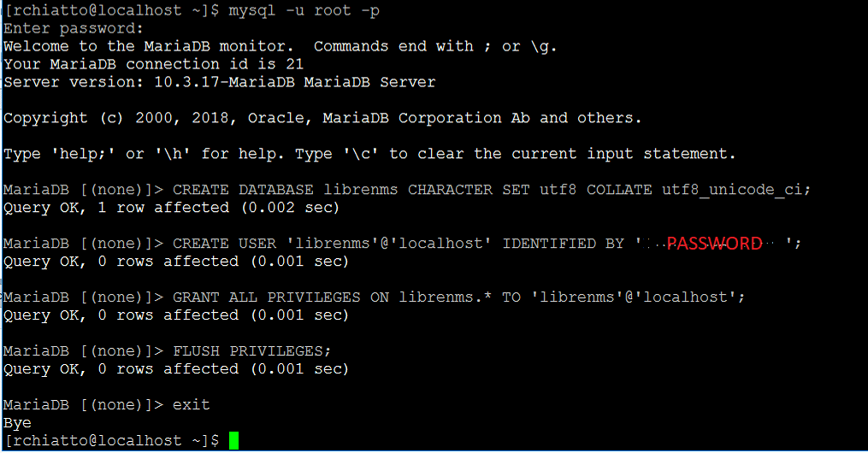Click the FLUSH PRIVILEGES command
This screenshot has height=453, width=868.
252,350
